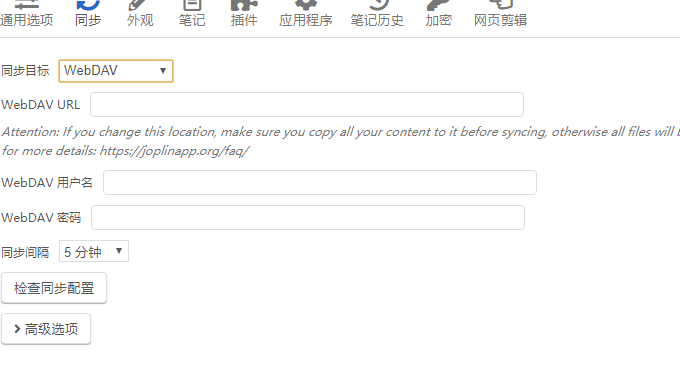Open the 同步目标 WebDAV dropdown

116,71
